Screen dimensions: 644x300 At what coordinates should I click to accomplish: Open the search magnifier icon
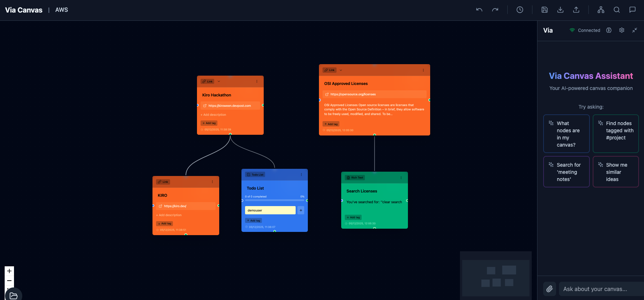(x=616, y=10)
